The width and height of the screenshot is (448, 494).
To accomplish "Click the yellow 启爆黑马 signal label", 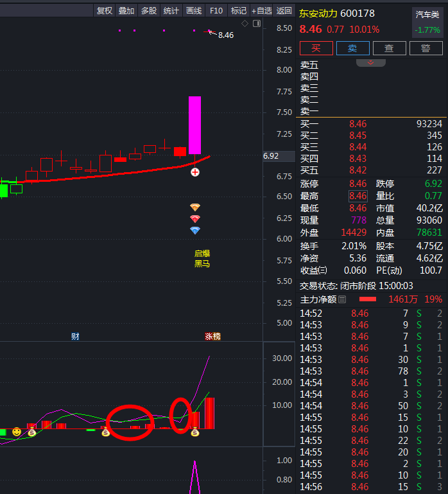I will 202,258.
